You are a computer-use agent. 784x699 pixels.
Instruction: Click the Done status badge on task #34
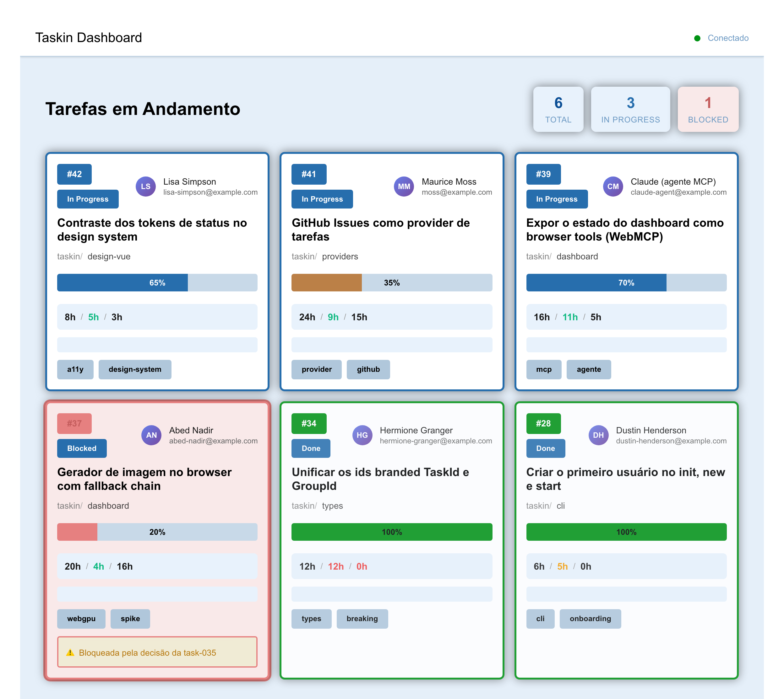[x=311, y=448]
